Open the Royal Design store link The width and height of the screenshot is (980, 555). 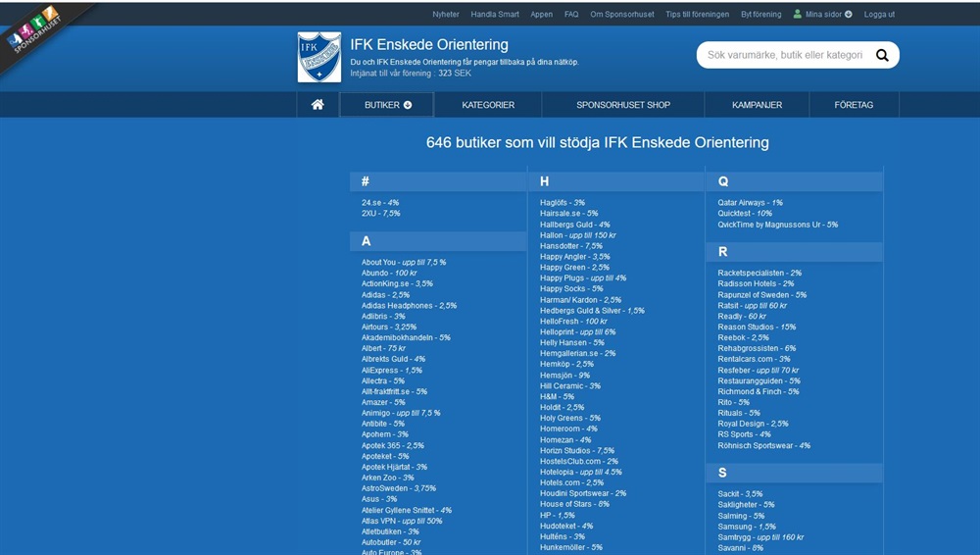point(753,424)
